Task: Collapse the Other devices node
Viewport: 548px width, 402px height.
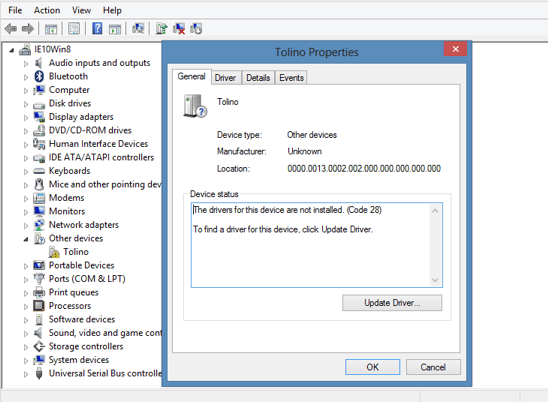Action: (x=26, y=239)
